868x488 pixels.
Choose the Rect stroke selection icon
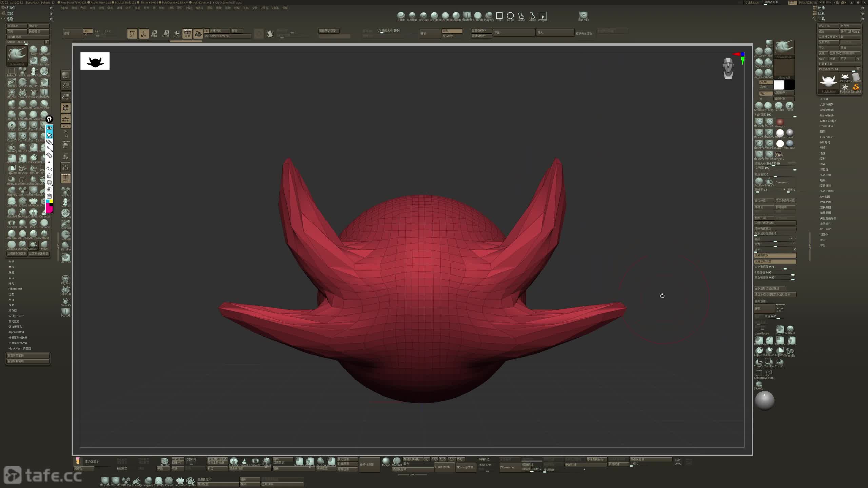pos(499,16)
